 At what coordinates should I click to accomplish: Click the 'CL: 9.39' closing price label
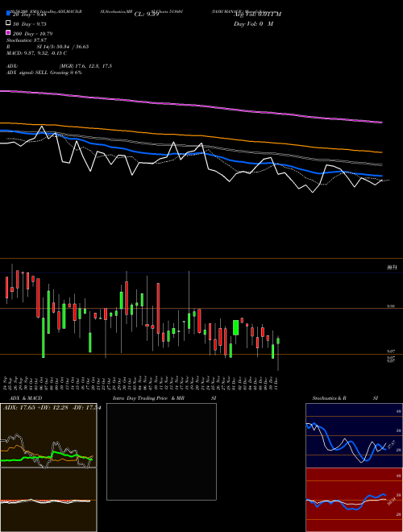coord(147,15)
